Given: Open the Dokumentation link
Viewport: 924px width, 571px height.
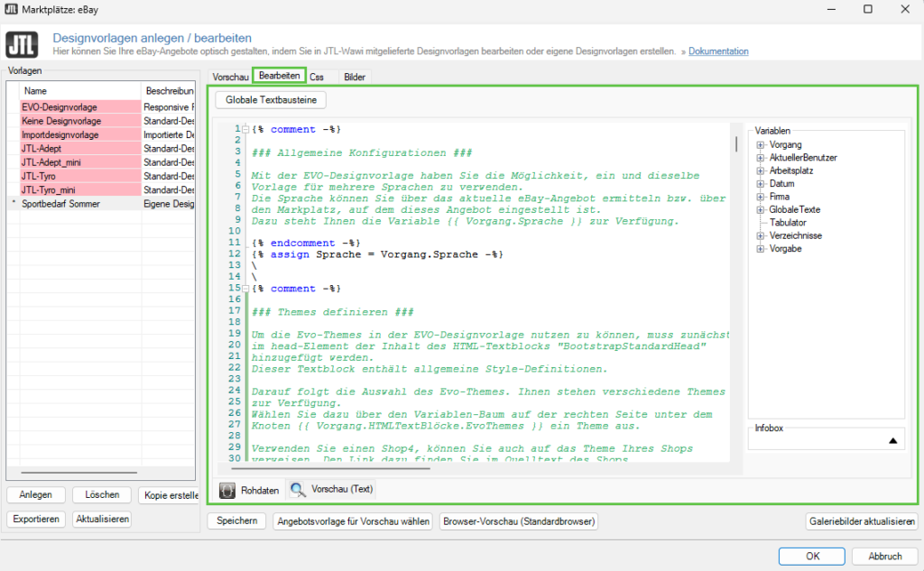Looking at the screenshot, I should point(718,51).
